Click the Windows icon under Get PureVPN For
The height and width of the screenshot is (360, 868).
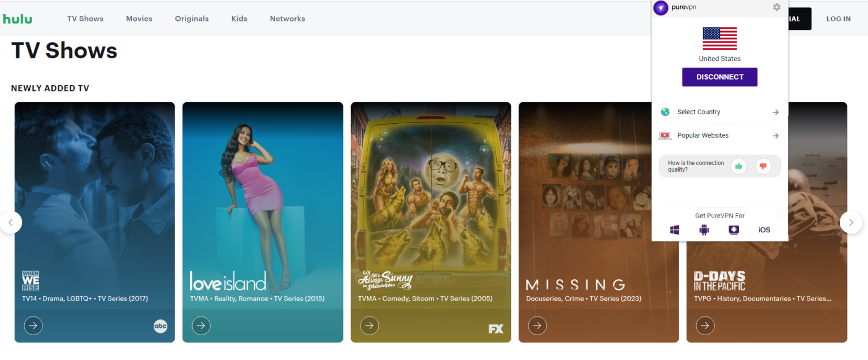pos(674,229)
